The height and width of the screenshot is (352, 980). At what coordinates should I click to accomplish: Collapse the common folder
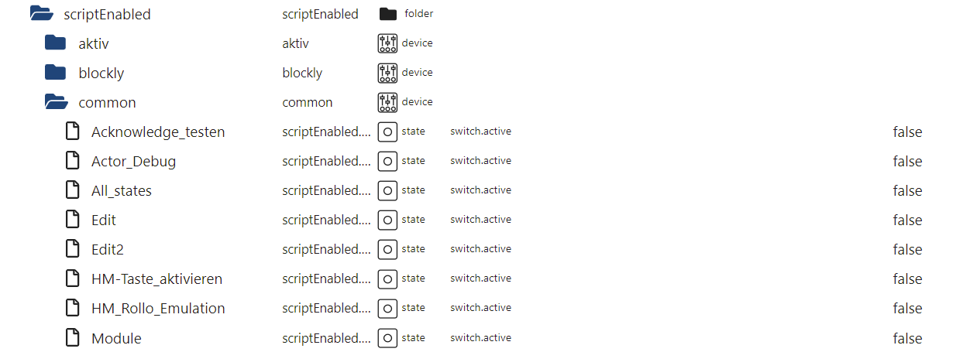[x=57, y=101]
